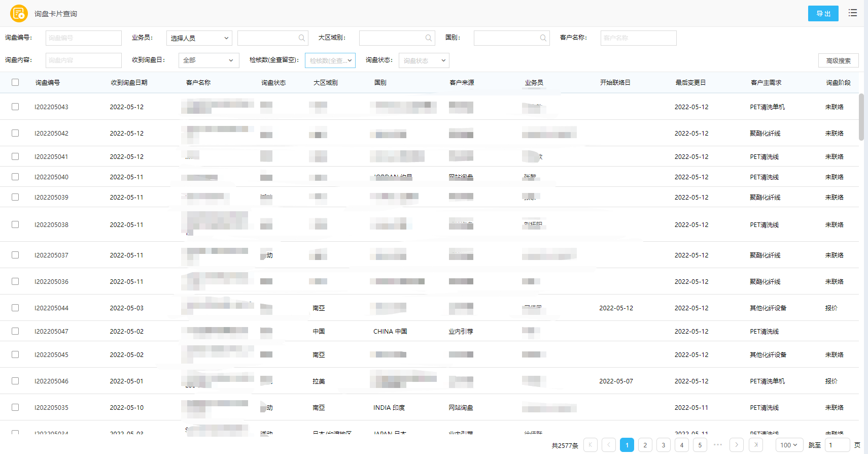Click the 客户名称 input field

coord(639,38)
